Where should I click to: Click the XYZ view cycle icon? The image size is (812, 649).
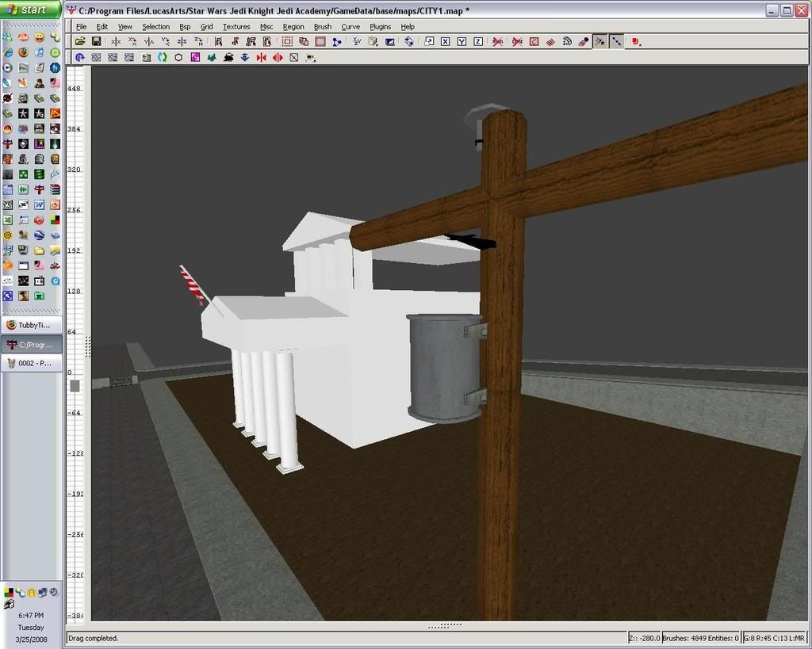click(357, 41)
